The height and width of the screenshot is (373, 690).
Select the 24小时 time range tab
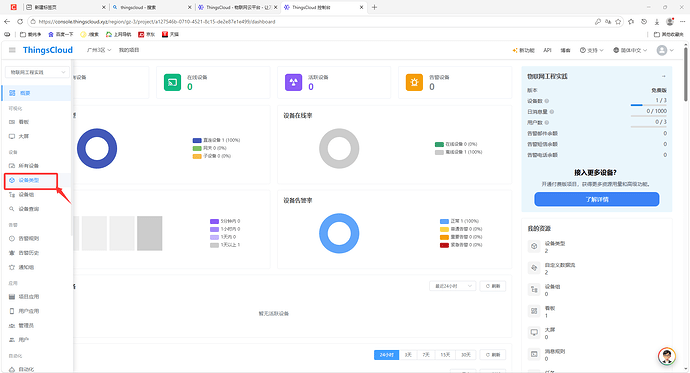(386, 355)
